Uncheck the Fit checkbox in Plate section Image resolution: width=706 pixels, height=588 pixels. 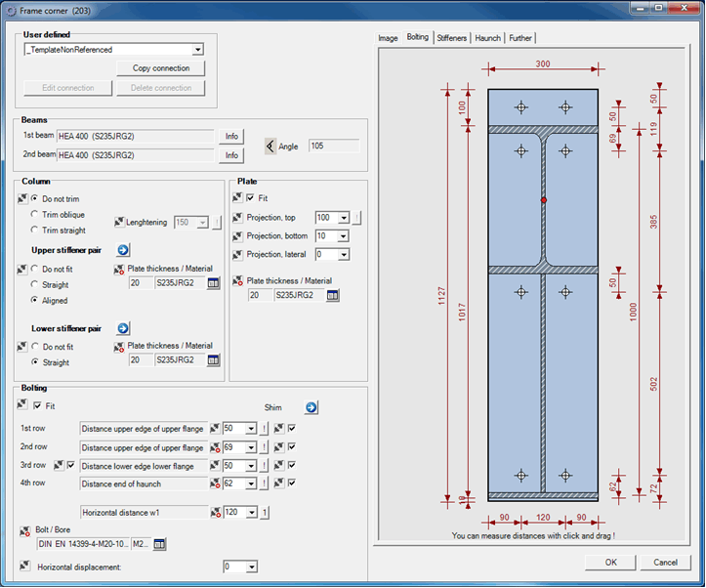tap(251, 198)
